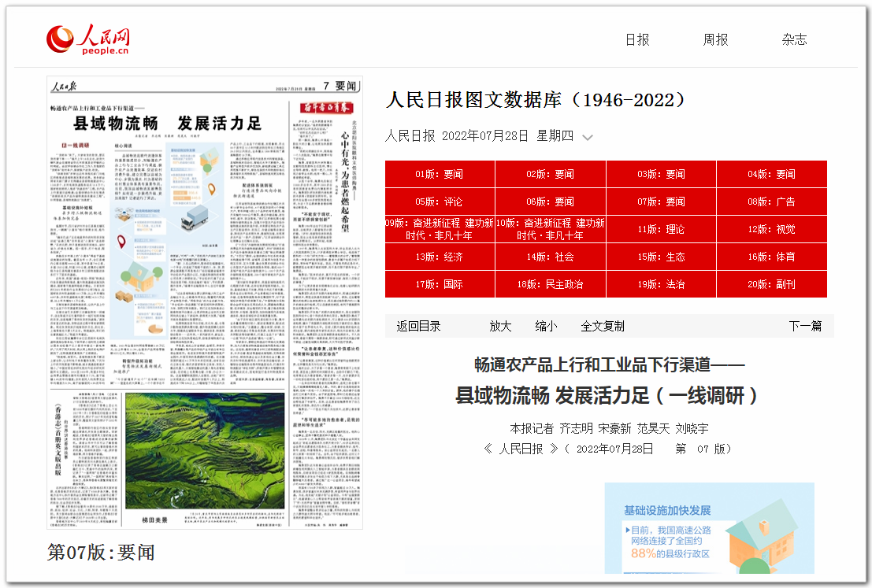Click 放大 to enlarge text

[500, 326]
